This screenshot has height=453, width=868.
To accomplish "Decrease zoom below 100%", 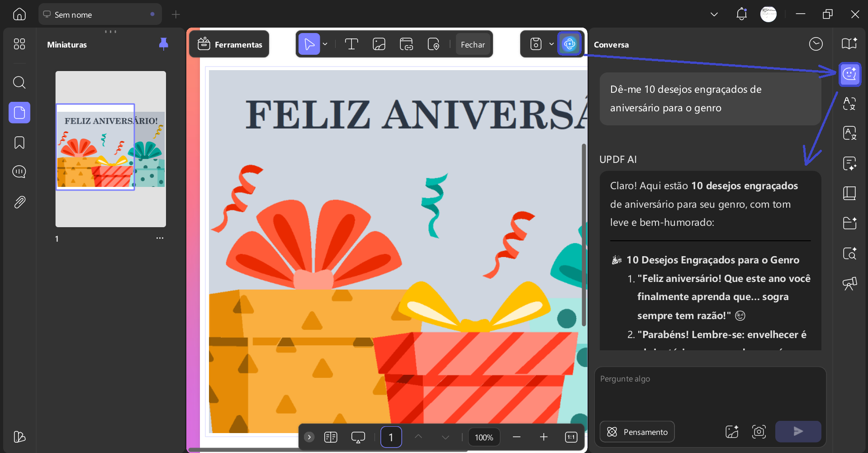I will (517, 437).
